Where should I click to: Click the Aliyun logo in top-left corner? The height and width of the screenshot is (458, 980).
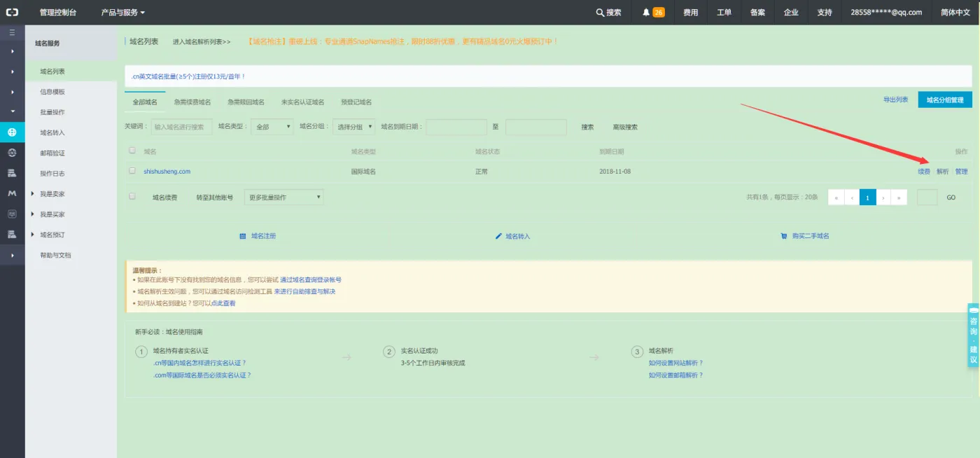tap(12, 12)
